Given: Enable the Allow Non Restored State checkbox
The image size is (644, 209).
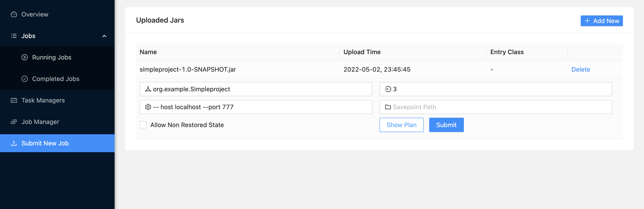Looking at the screenshot, I should (143, 125).
